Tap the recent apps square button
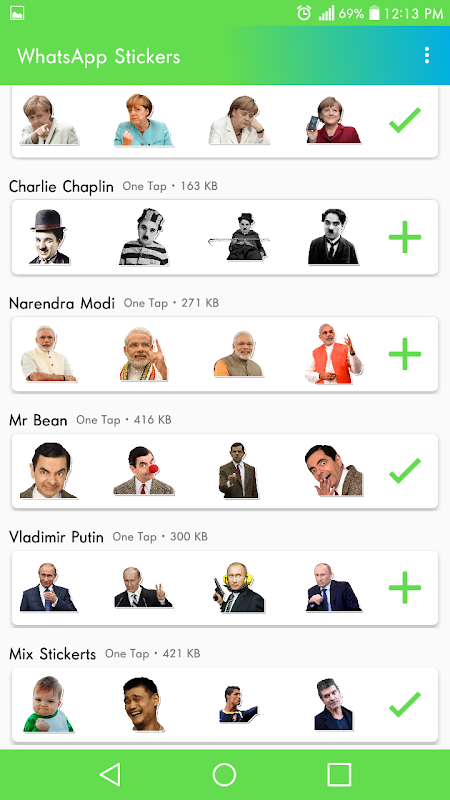Screen dimensions: 450x800 click(339, 774)
